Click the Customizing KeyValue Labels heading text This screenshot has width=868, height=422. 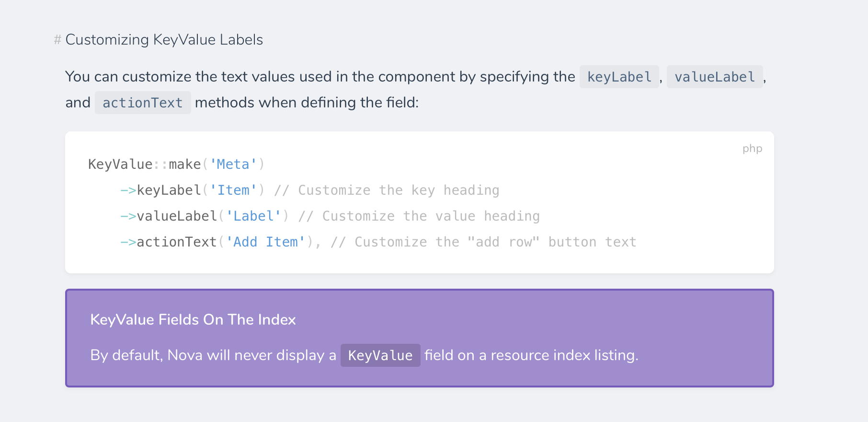coord(164,40)
